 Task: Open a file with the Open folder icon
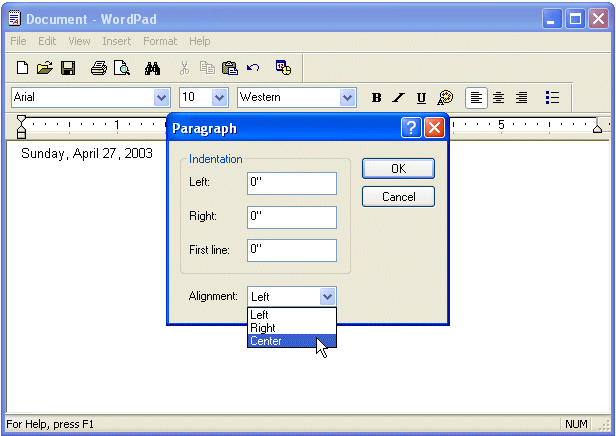(x=45, y=68)
